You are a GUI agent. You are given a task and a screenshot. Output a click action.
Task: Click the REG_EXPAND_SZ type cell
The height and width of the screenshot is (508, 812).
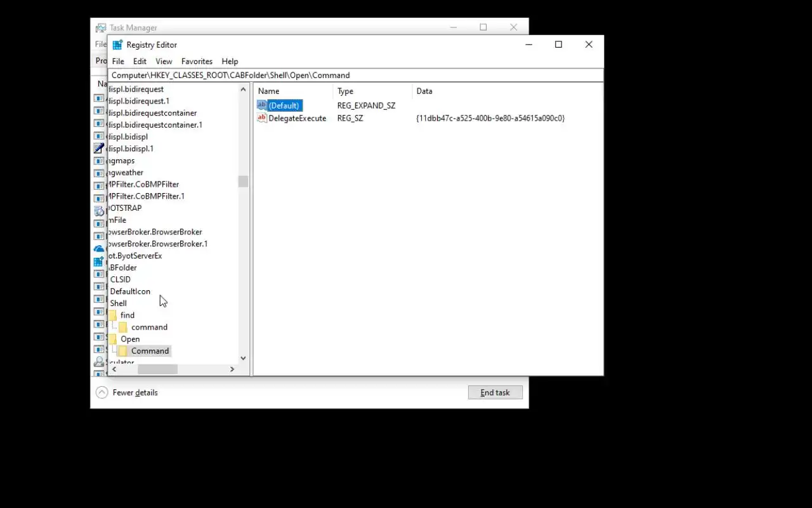tap(366, 105)
